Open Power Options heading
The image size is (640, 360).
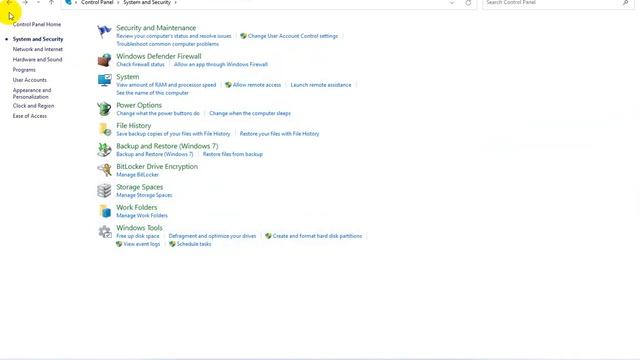[x=139, y=105]
